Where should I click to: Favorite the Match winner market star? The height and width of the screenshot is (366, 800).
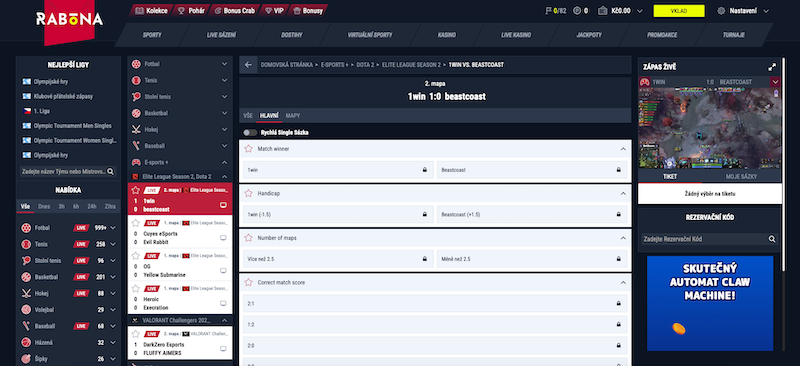click(248, 149)
